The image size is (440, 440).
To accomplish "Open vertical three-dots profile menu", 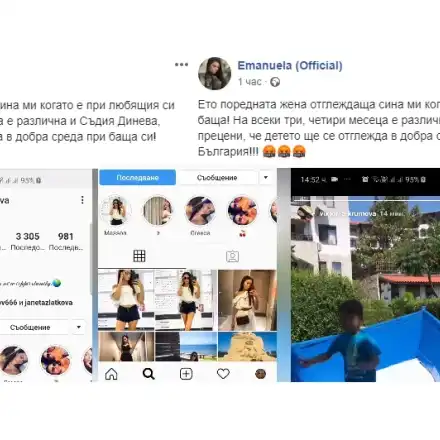I will tap(82, 200).
